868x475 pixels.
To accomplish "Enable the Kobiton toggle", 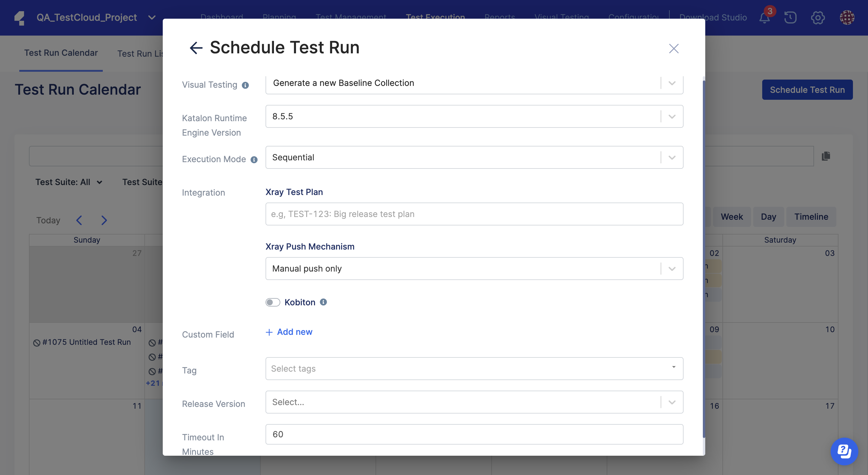I will click(272, 302).
